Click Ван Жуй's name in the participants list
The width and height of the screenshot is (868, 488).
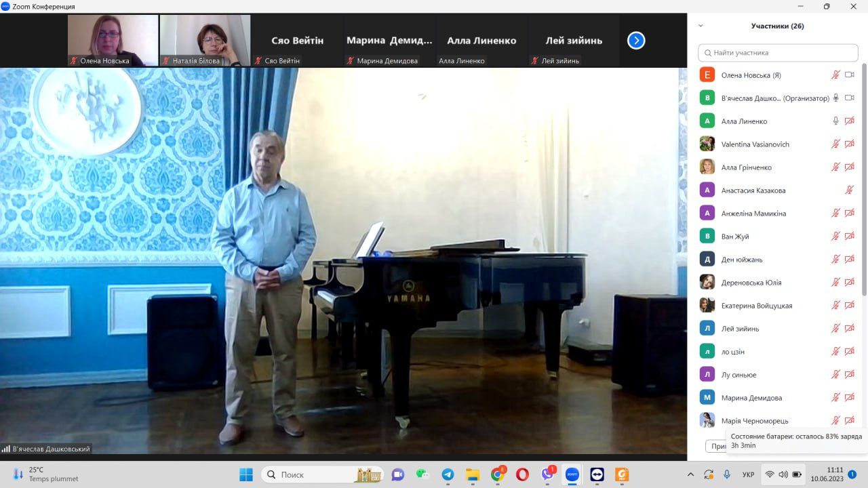[x=735, y=237]
